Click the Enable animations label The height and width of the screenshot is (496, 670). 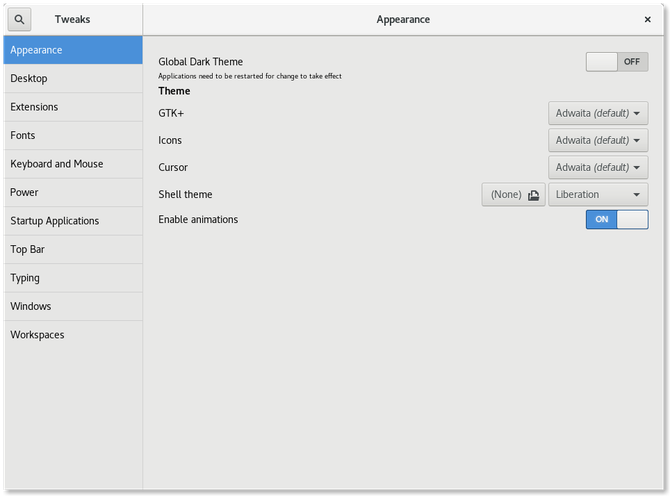tap(198, 220)
